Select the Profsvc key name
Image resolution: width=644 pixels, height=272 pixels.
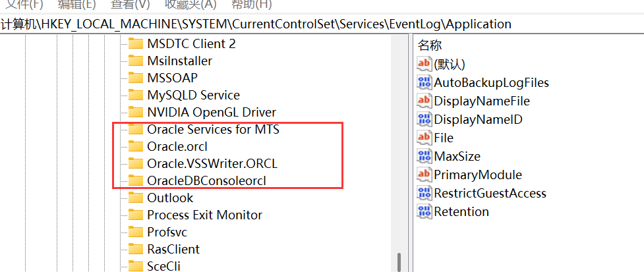(x=167, y=232)
